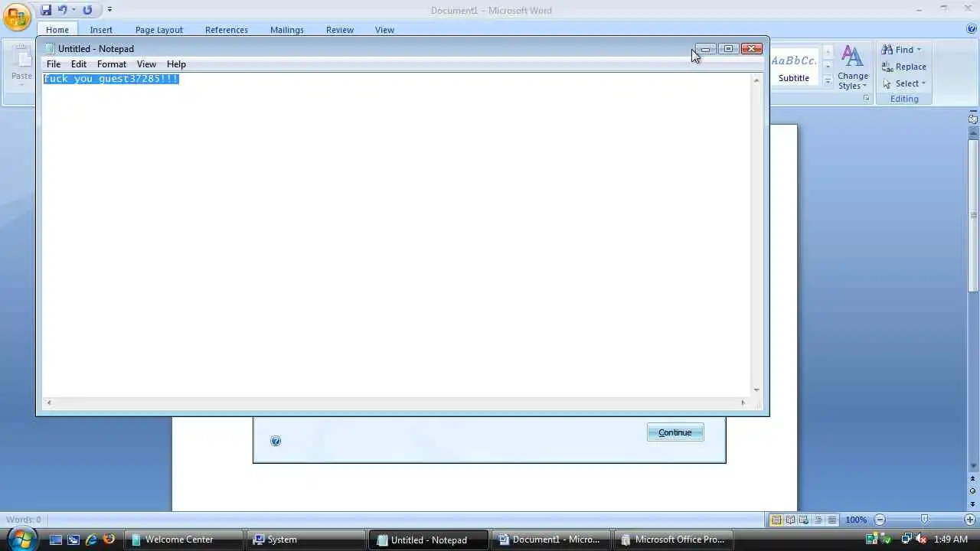
Task: Switch Word to Print Layout view
Action: point(776,520)
